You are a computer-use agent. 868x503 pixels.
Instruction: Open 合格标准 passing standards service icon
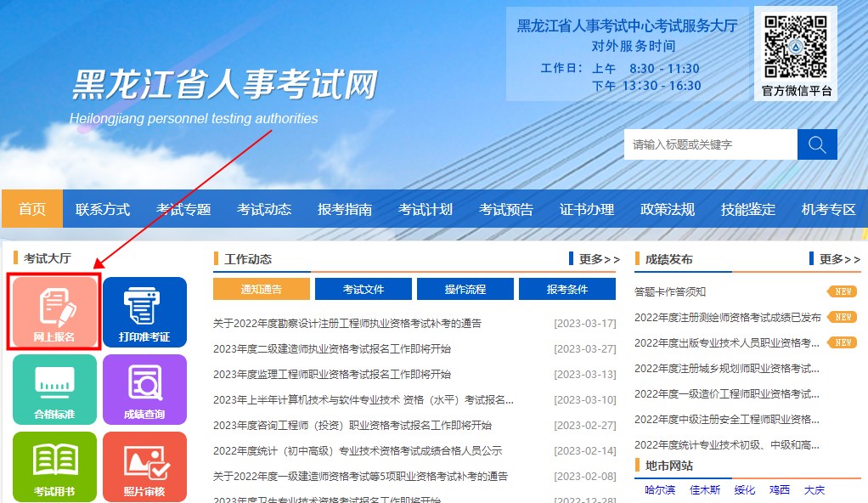tap(54, 388)
